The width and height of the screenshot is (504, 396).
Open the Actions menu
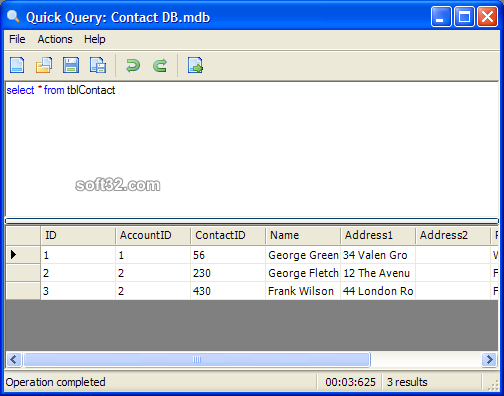point(55,39)
